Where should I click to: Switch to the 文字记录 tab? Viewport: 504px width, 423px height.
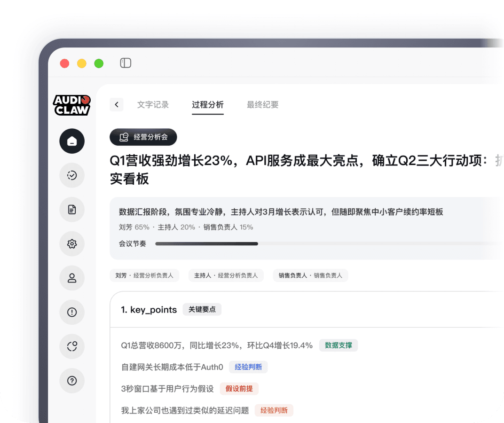(153, 105)
